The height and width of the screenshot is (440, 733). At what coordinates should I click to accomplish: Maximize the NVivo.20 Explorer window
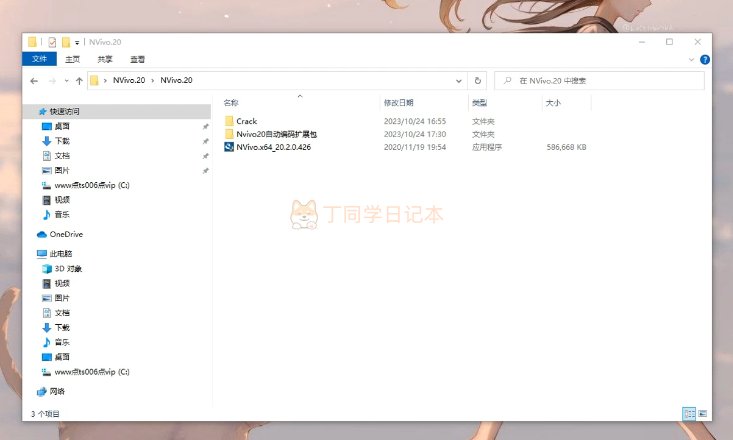[669, 42]
